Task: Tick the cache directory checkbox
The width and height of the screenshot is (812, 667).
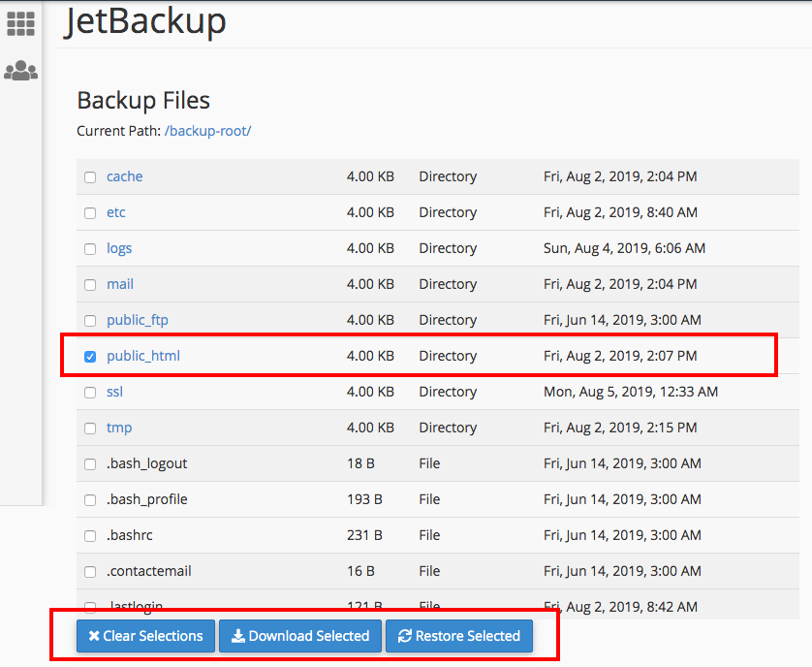Action: tap(90, 177)
